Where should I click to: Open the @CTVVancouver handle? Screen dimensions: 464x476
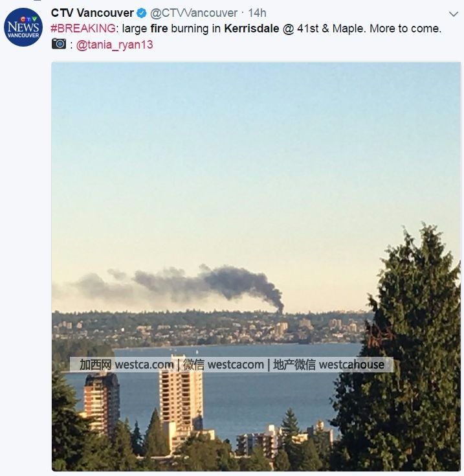[193, 13]
